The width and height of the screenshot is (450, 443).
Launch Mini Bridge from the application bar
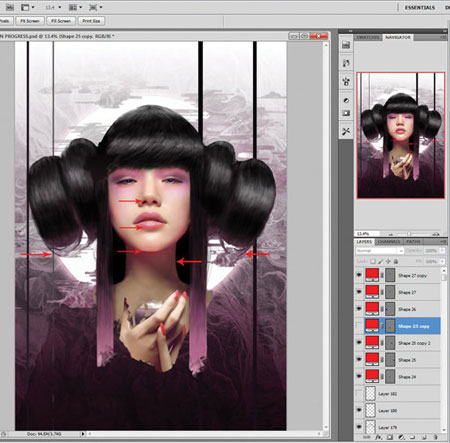coord(10,7)
